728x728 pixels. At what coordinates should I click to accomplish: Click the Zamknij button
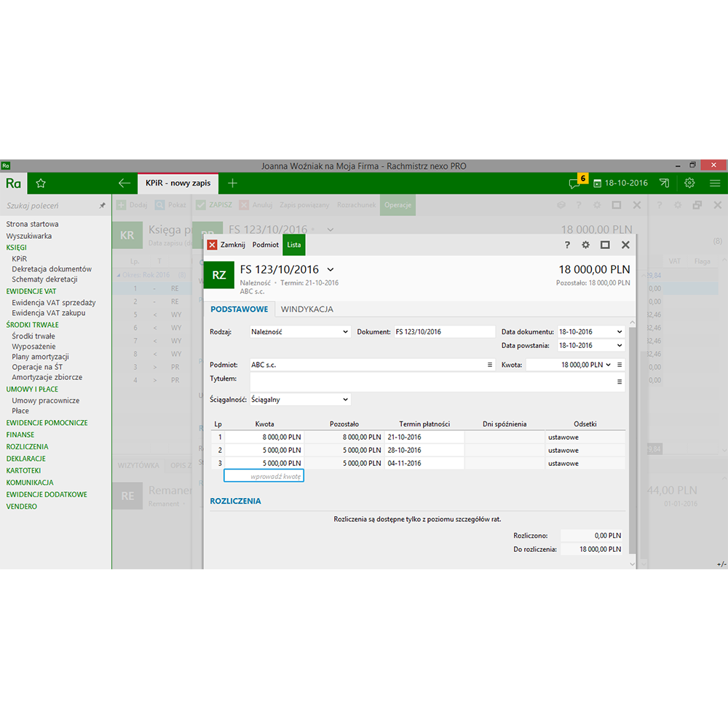[226, 245]
